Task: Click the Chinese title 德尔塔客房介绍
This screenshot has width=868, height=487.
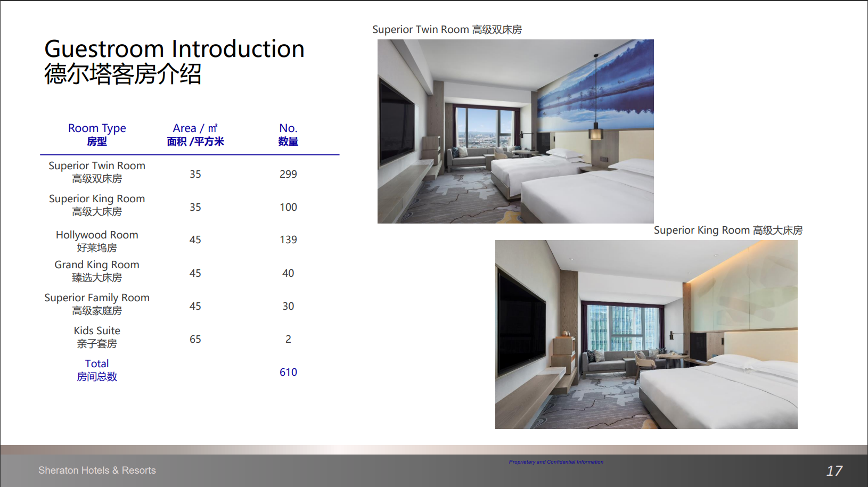Action: [123, 74]
